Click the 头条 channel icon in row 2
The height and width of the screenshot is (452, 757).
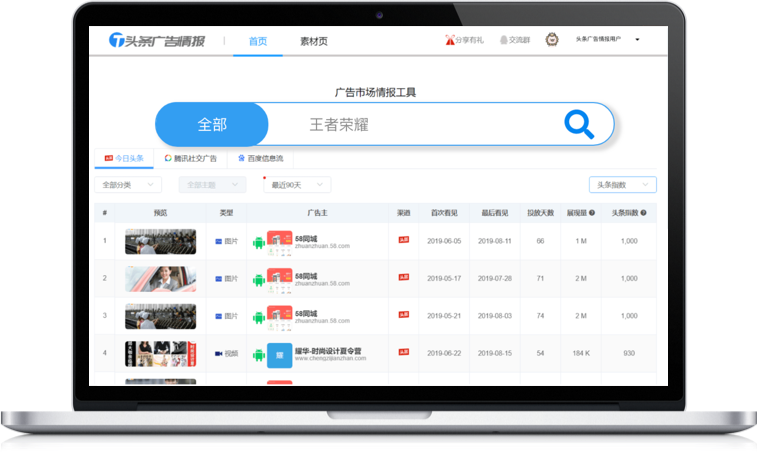[x=404, y=277]
